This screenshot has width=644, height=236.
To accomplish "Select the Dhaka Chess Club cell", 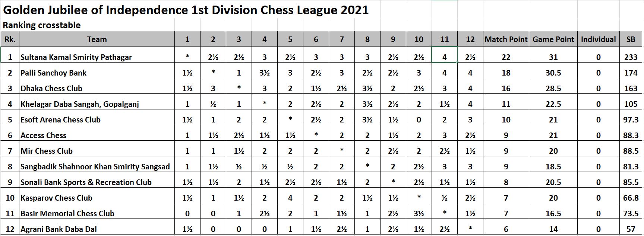I will 97,88.
